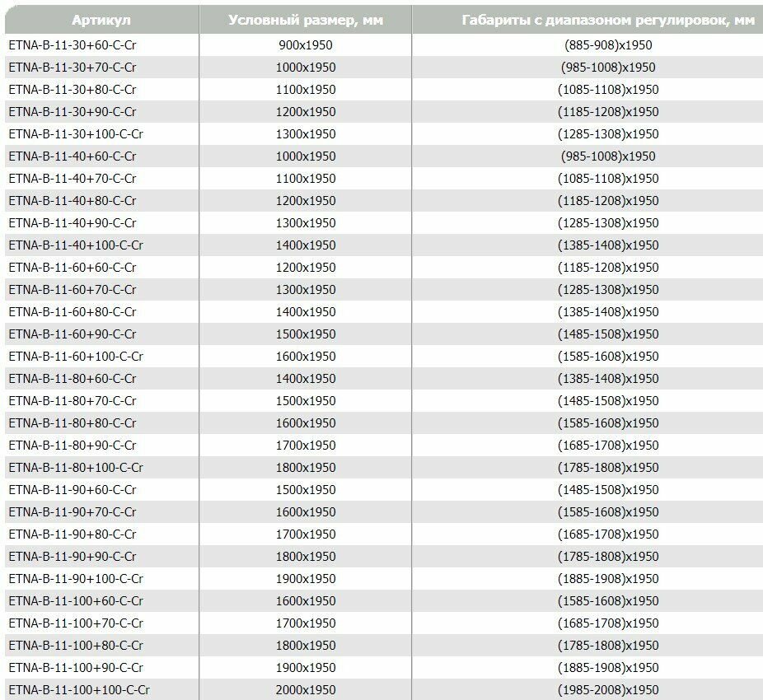Click size 1500x1950 in ETNA-B-11-60+90-C-Cr row

click(x=306, y=334)
